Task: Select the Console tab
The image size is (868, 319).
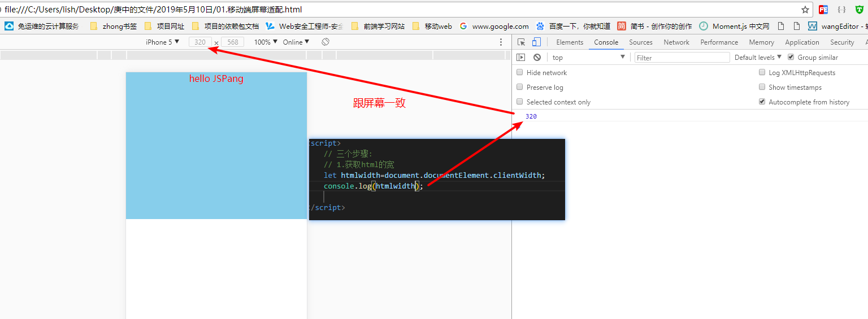Action: (x=606, y=42)
